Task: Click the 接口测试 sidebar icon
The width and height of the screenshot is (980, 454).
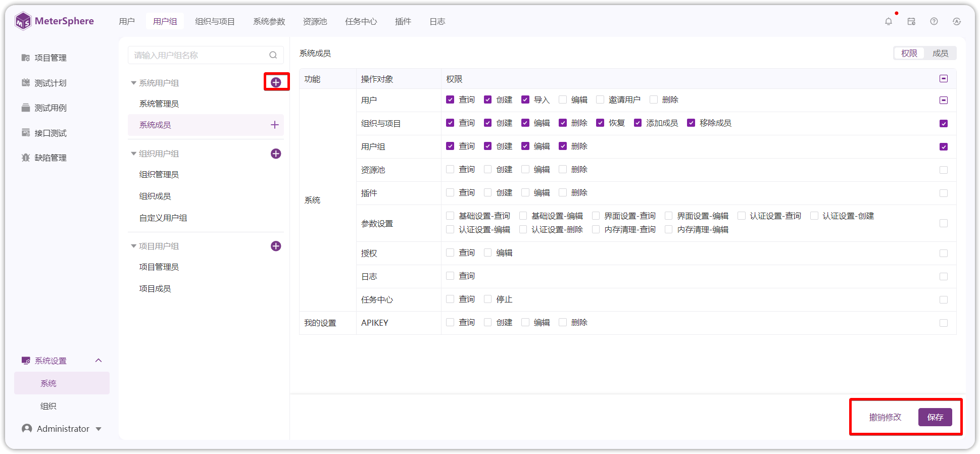Action: point(26,133)
